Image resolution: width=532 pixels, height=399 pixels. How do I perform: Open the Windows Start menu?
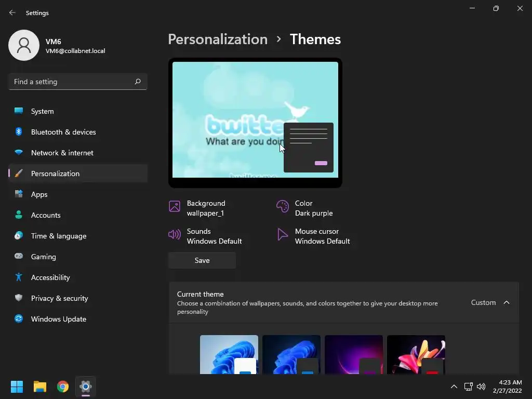click(x=17, y=387)
